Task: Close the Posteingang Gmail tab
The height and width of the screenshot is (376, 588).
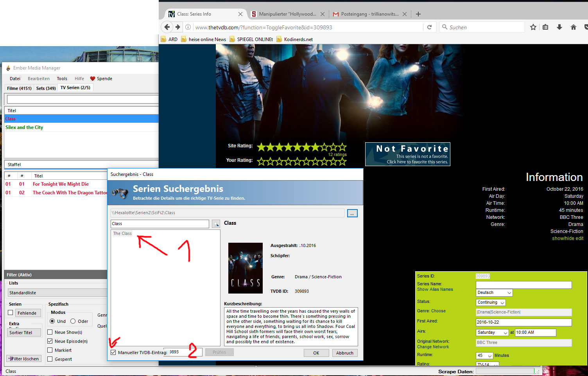Action: [405, 14]
